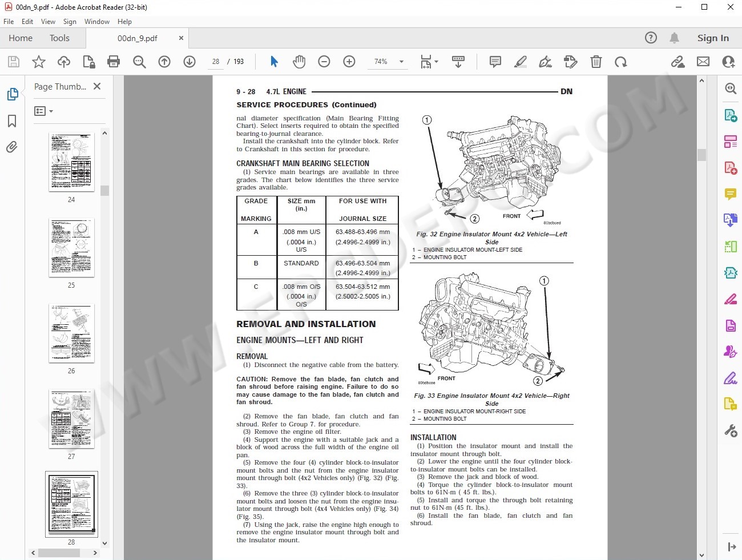Screen dimensions: 742x560
Task: Select the page 27 thumbnail
Action: coord(71,418)
